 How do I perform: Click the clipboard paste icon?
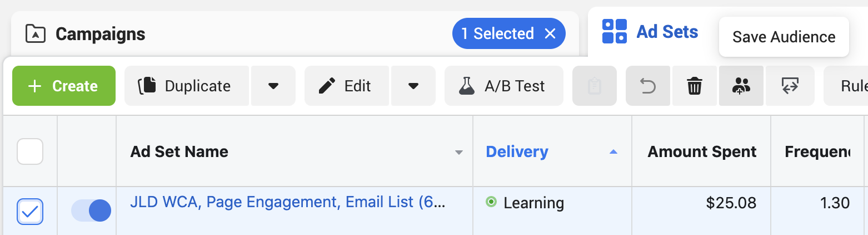click(595, 86)
